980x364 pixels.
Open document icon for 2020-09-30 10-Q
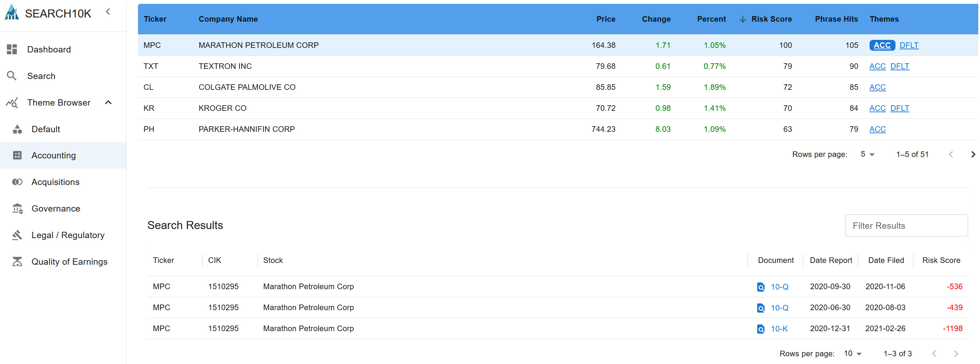[x=761, y=287]
